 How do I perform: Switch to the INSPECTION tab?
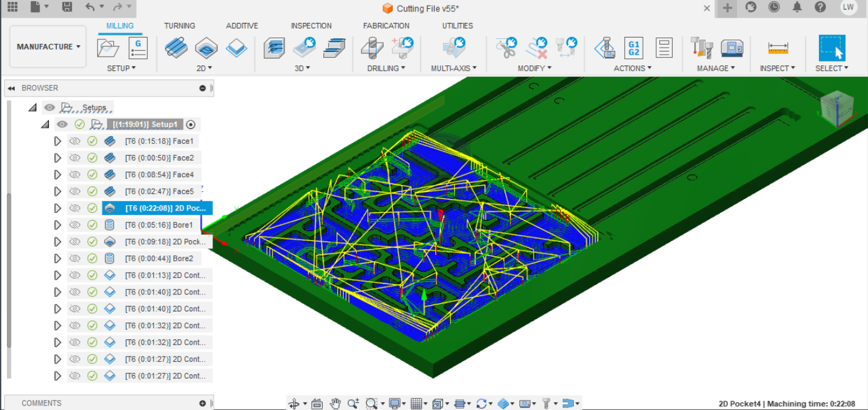[x=311, y=26]
